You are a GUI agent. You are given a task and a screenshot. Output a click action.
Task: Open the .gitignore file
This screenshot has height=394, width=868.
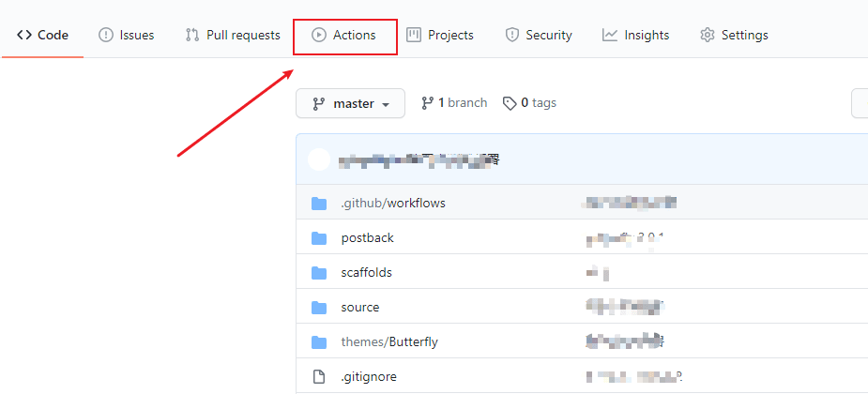(x=369, y=377)
